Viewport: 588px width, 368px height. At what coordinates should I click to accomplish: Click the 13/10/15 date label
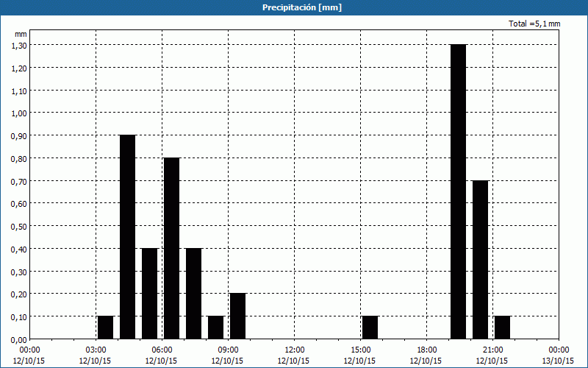[559, 361]
